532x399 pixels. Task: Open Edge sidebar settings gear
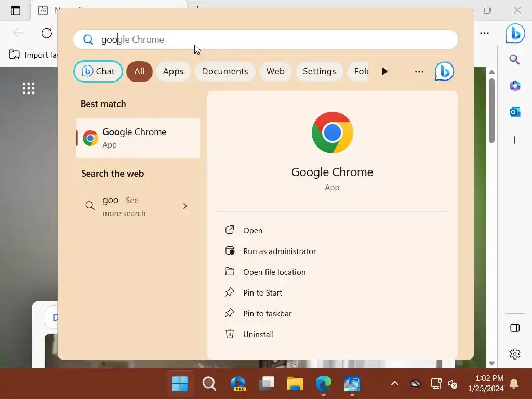coord(515,354)
